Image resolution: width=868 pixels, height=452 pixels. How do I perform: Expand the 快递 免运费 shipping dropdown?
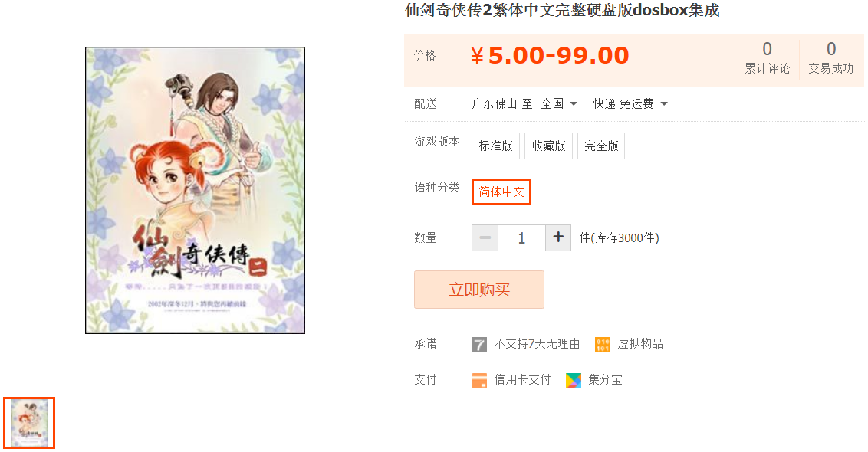click(x=630, y=104)
